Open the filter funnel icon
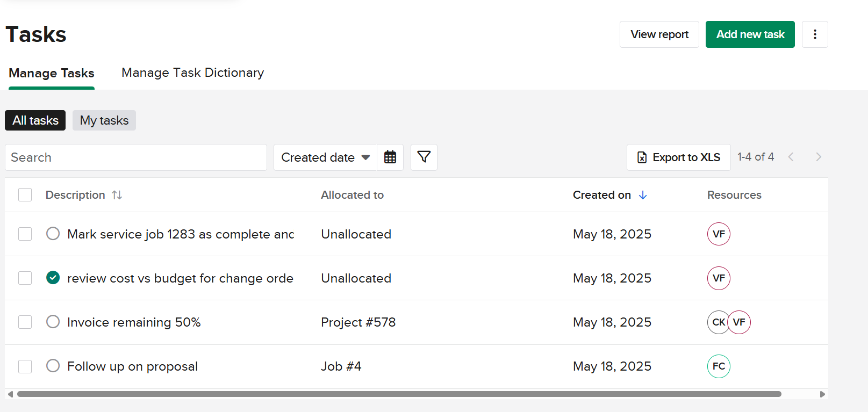The height and width of the screenshot is (412, 868). (x=424, y=157)
